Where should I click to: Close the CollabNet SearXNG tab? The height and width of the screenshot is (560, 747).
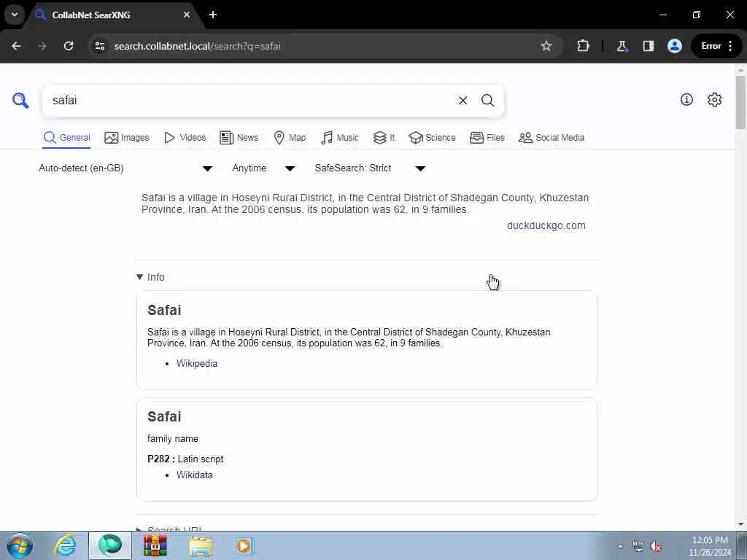(x=187, y=15)
